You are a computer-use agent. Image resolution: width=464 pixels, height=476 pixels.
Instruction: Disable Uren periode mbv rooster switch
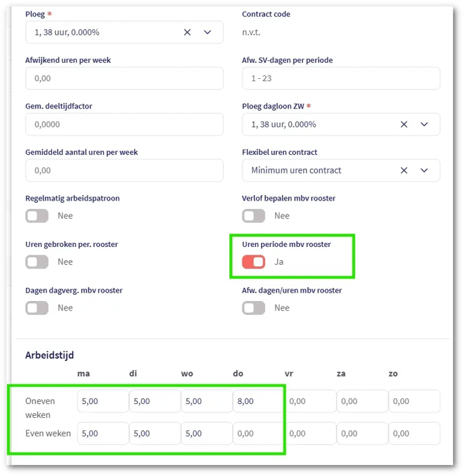(253, 262)
